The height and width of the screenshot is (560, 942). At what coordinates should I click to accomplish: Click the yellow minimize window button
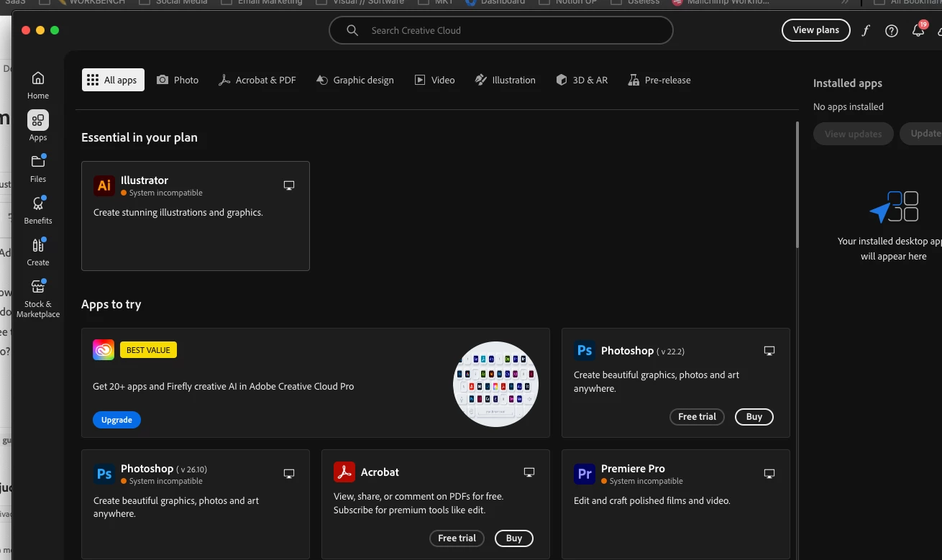pos(40,30)
